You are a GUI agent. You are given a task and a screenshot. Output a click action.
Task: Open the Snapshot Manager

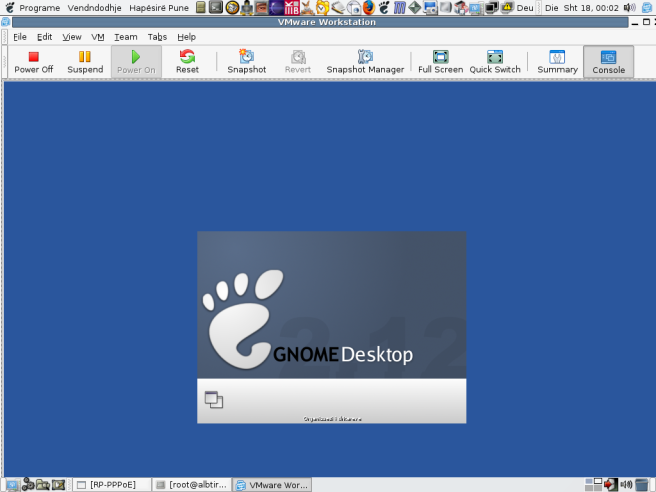tap(365, 62)
